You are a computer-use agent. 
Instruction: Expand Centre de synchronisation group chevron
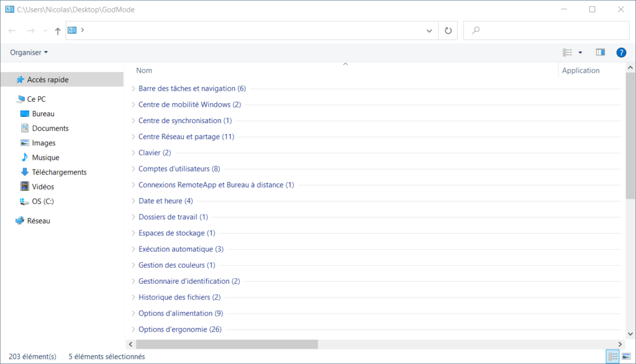coord(133,121)
